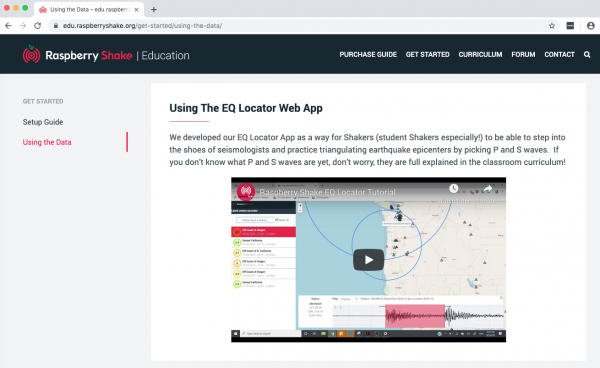Play the EQ Locator Tutorial video
Viewport: 600px width, 368px height.
tap(368, 260)
